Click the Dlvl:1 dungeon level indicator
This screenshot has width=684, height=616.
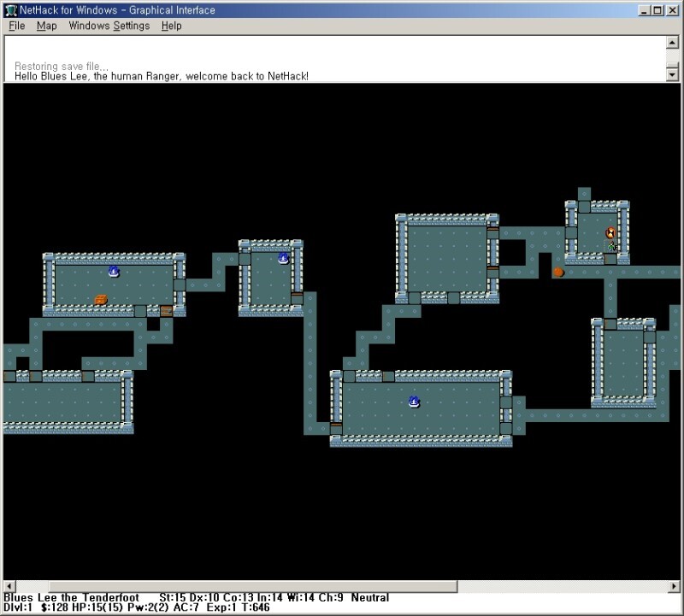point(18,607)
